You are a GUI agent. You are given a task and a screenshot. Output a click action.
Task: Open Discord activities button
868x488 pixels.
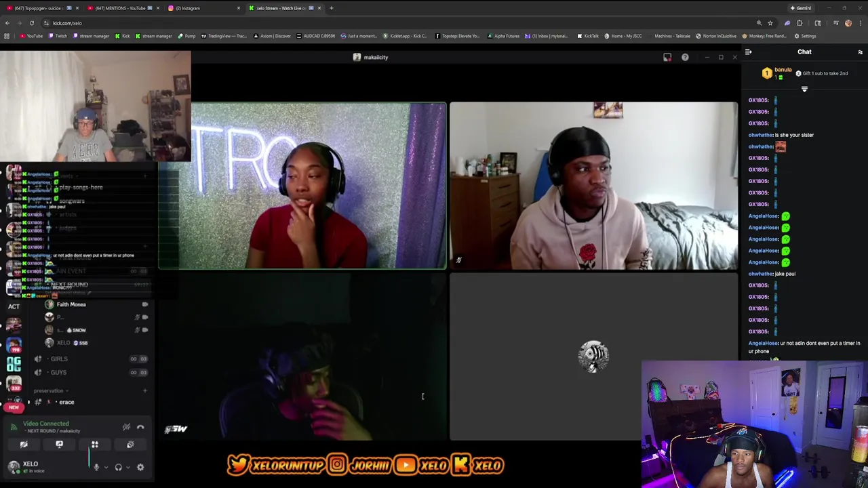tap(95, 445)
